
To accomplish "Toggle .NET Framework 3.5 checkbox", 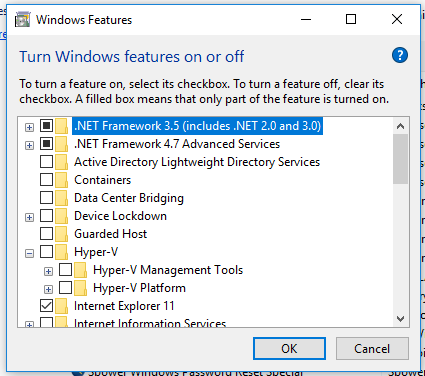I will [46, 126].
